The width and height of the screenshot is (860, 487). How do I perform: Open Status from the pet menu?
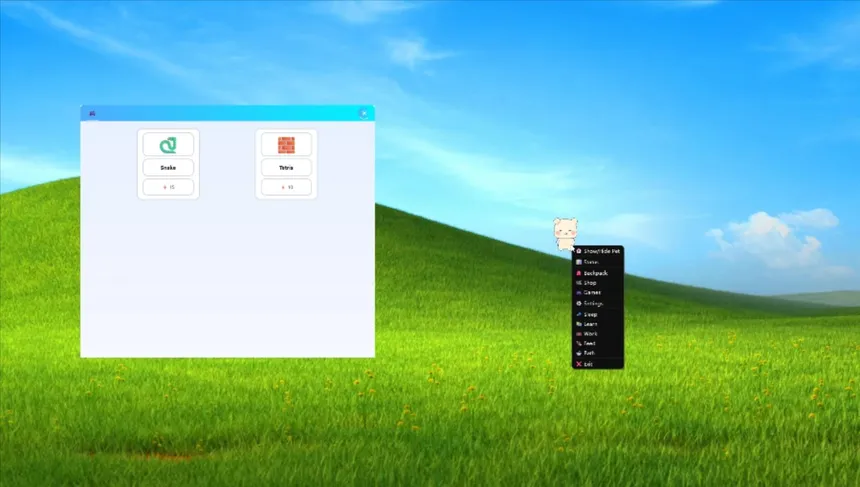pos(598,262)
